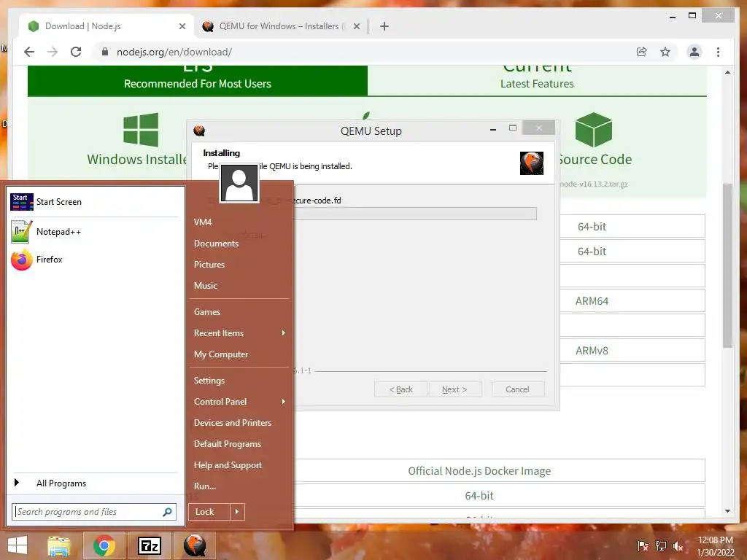This screenshot has width=747, height=560.
Task: Open a new Chrome tab
Action: (x=384, y=26)
